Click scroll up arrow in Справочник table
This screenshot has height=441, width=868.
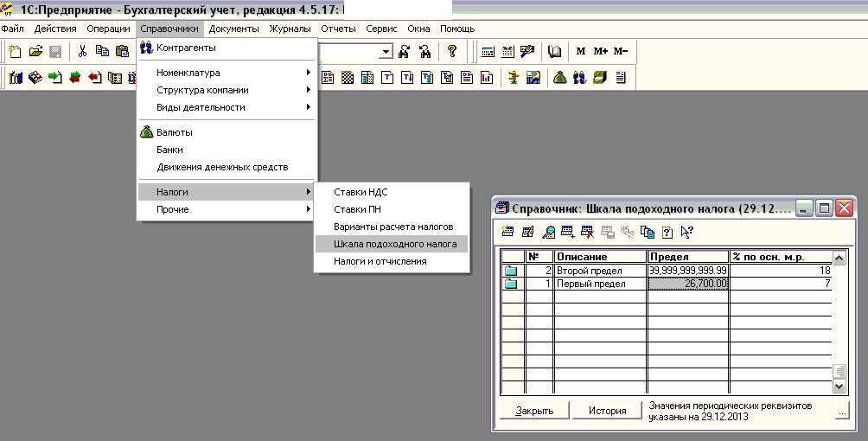pos(839,258)
